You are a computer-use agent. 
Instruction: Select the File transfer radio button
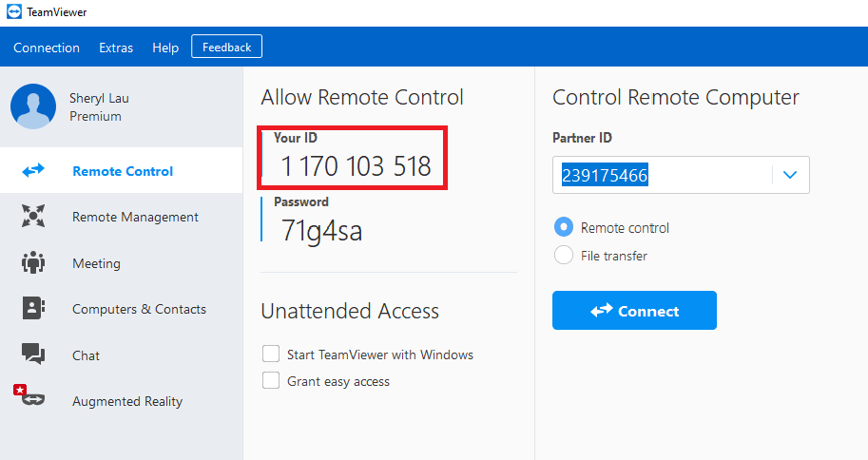[x=564, y=256]
